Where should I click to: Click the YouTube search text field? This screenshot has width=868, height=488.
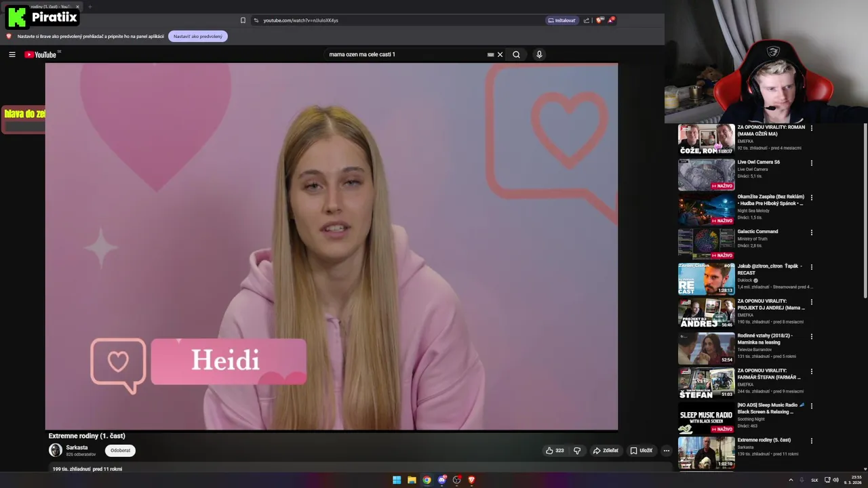coord(403,54)
